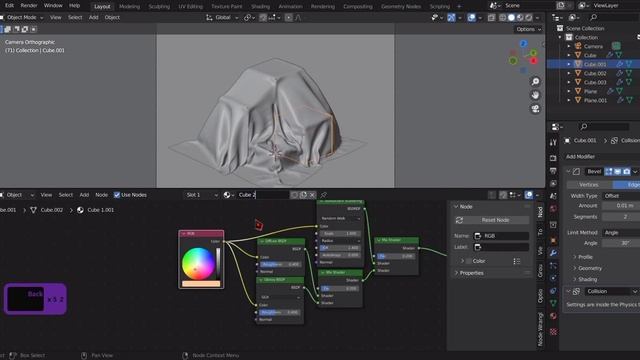Switch to solid viewport shading
The width and height of the screenshot is (640, 360).
coord(511,18)
